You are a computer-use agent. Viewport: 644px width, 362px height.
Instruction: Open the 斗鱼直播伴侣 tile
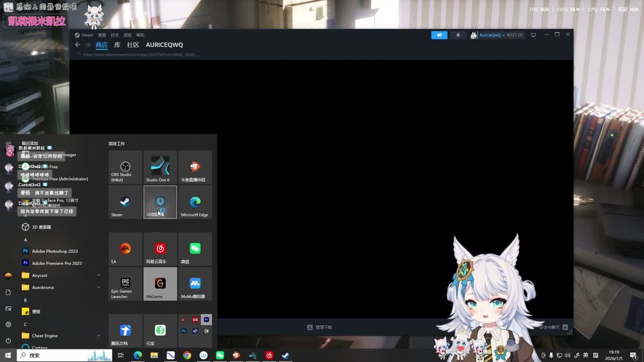point(195,167)
